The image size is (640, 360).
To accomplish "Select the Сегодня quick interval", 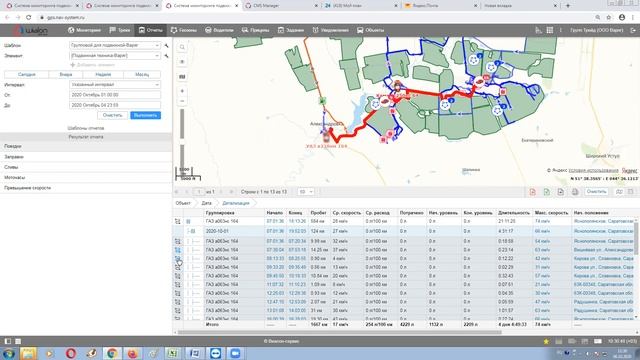I will (27, 75).
